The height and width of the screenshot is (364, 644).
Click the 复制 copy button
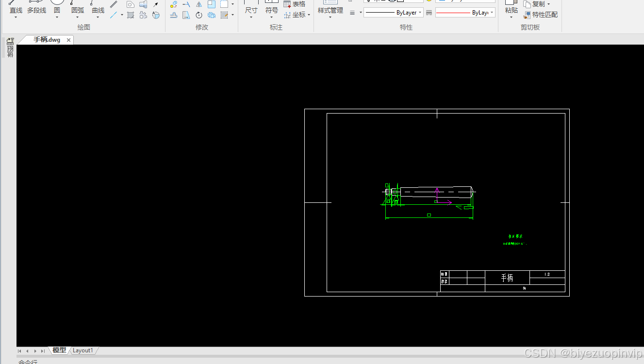click(535, 4)
